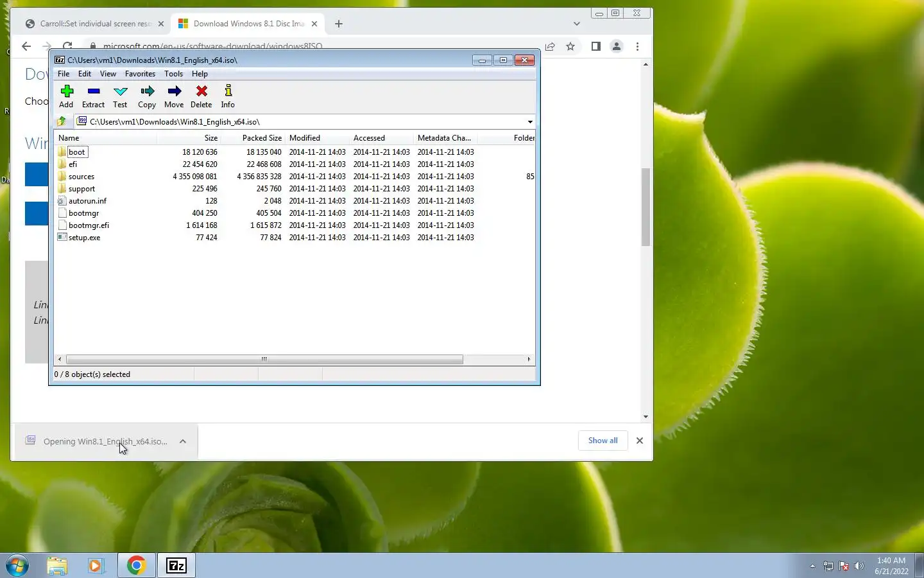Image resolution: width=924 pixels, height=578 pixels.
Task: Click the Delete toolbar icon
Action: point(201,96)
